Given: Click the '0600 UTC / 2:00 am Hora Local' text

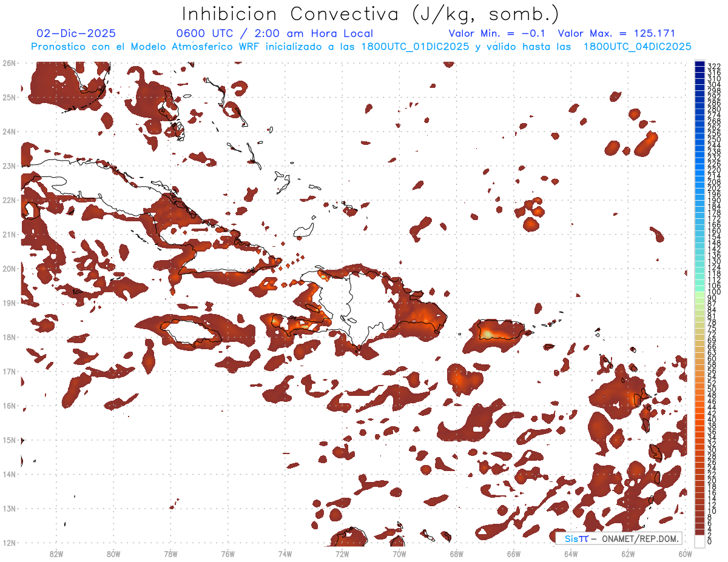Looking at the screenshot, I should click(x=274, y=33).
